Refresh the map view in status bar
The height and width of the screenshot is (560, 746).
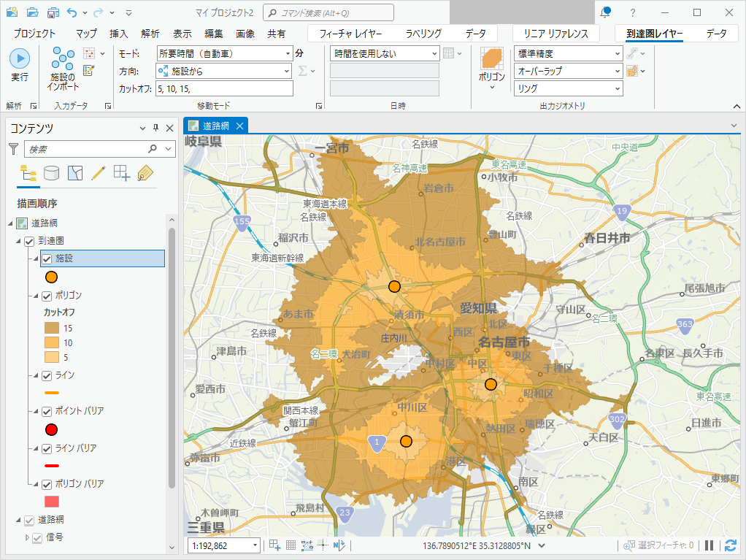pyautogui.click(x=731, y=545)
